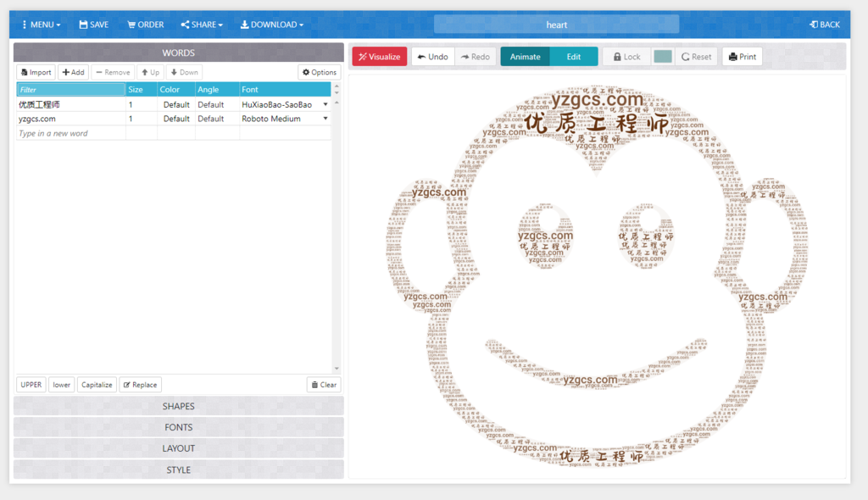The width and height of the screenshot is (868, 500).
Task: Select the 优质工程师 word cell
Action: (71, 104)
